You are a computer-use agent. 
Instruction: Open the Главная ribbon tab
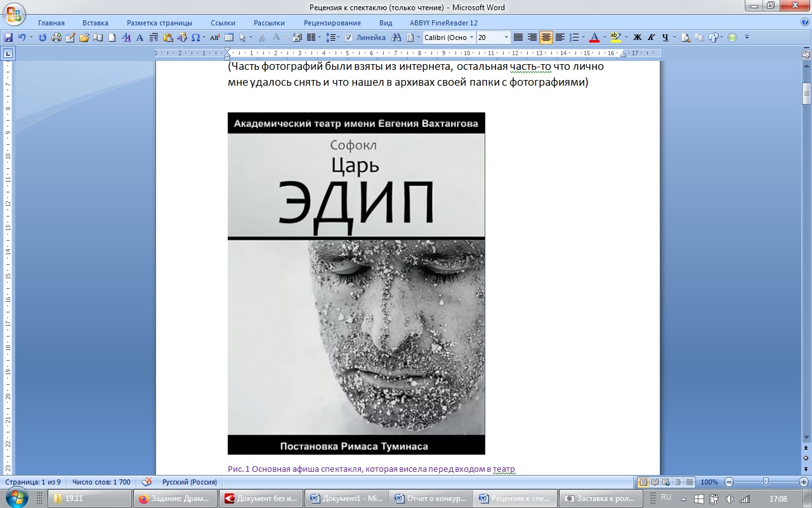[x=51, y=23]
